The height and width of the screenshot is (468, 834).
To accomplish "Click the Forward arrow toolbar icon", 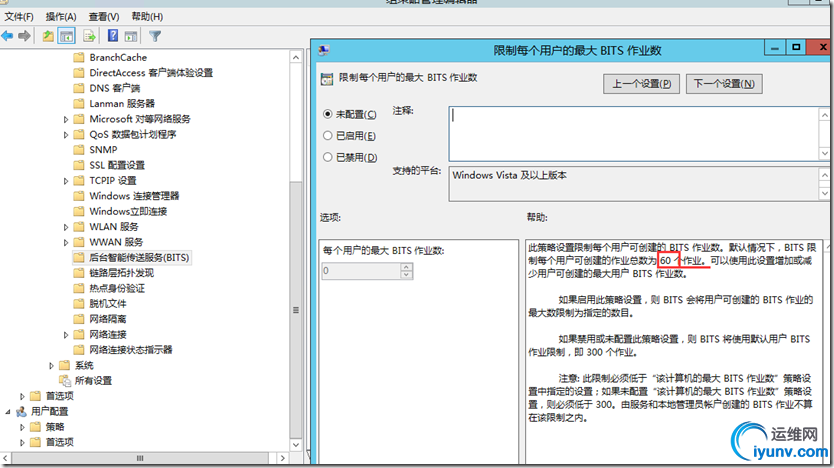I will [x=24, y=36].
